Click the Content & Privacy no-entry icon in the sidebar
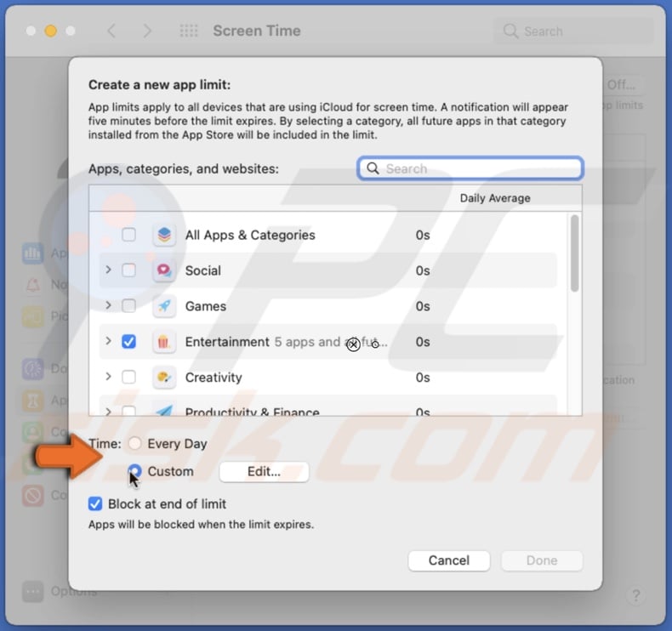Image resolution: width=672 pixels, height=631 pixels. [33, 495]
